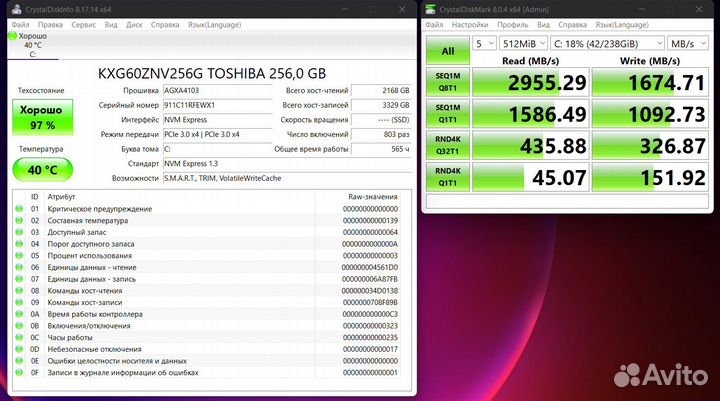Click RND4K Q32T1 write result 326.87
This screenshot has height=401, width=720.
[x=650, y=146]
